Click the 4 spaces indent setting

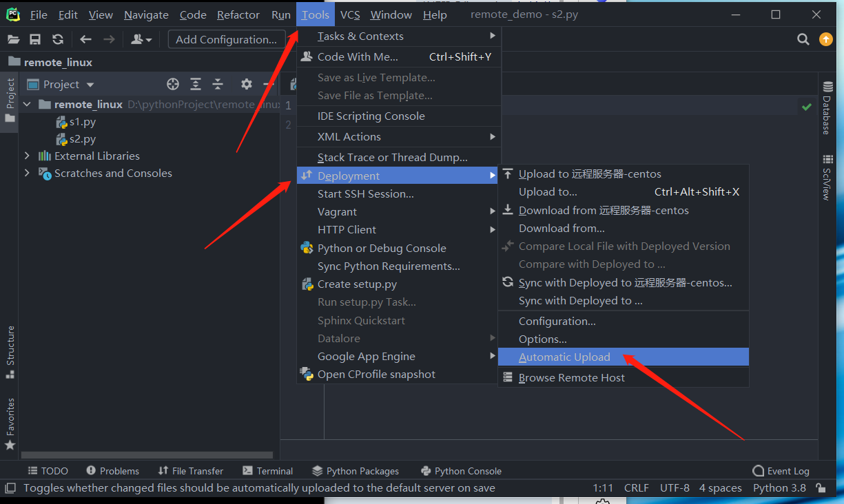720,487
